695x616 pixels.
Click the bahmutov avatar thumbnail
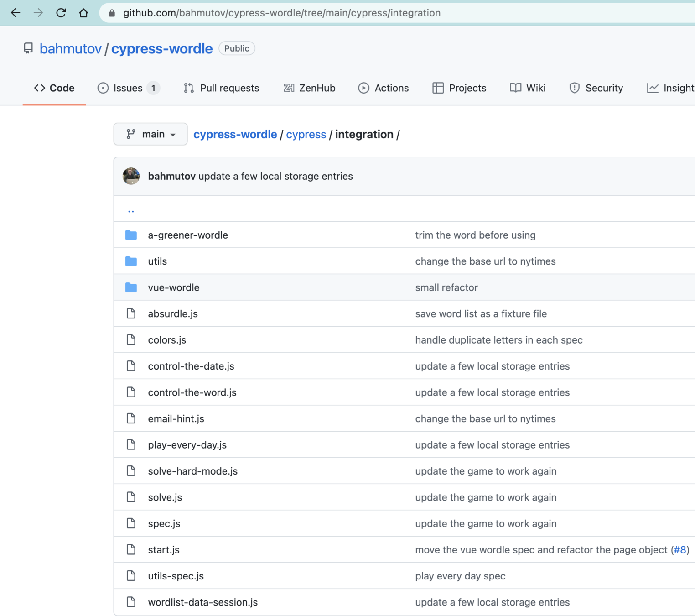coord(131,176)
